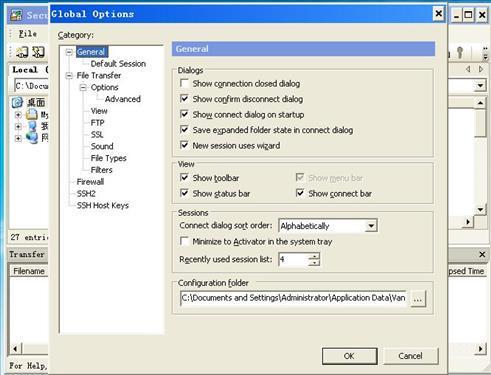Select View category in tree
The width and height of the screenshot is (491, 375).
[99, 111]
